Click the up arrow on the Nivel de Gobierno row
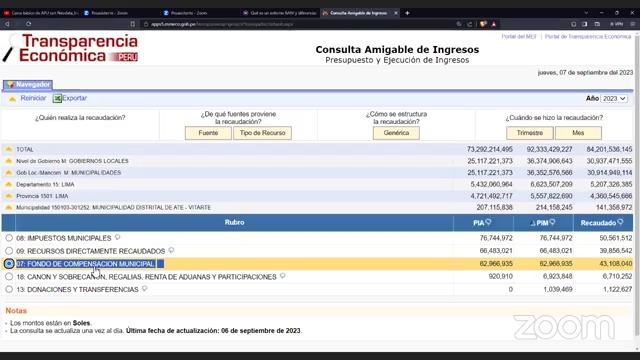 9,161
